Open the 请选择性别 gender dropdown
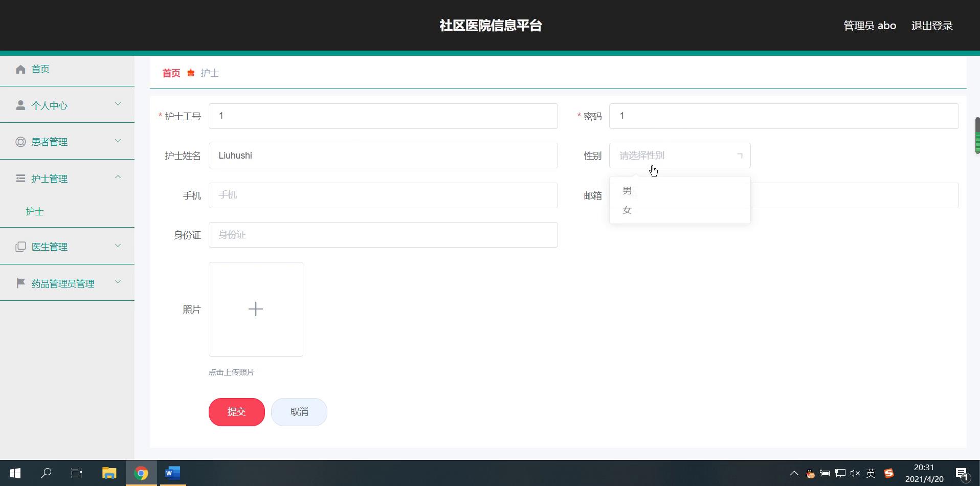 (x=679, y=156)
